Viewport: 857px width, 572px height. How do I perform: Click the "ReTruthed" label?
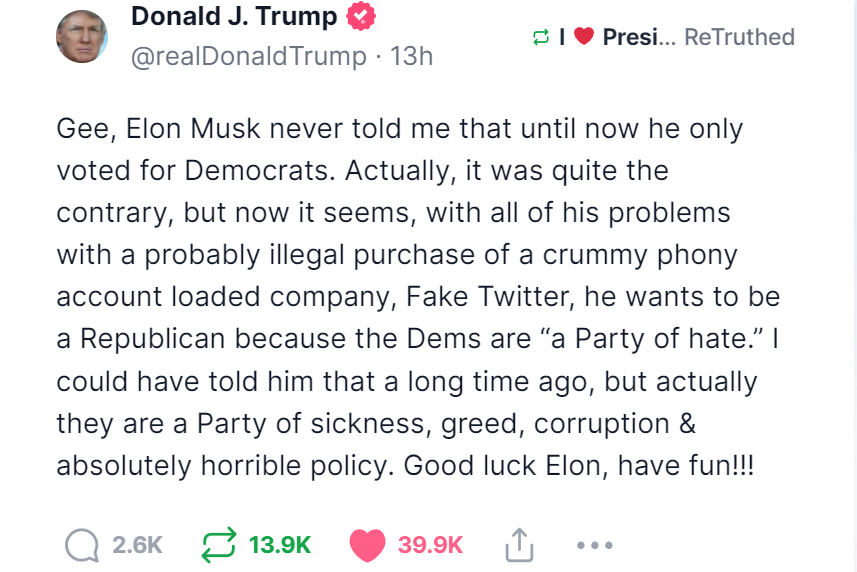[x=739, y=38]
